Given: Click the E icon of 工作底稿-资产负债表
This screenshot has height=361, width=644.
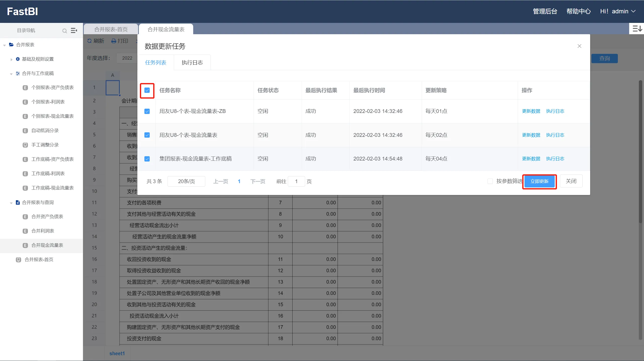Looking at the screenshot, I should (x=25, y=159).
